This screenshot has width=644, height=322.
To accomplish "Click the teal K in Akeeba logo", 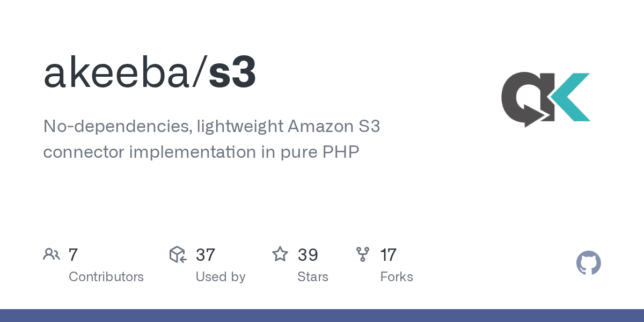I will (x=572, y=97).
